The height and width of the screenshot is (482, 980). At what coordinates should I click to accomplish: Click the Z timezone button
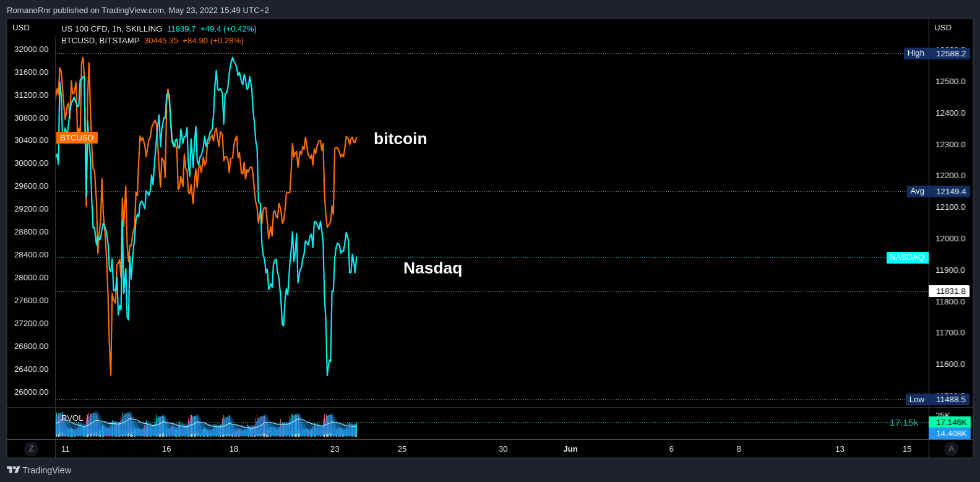tap(31, 449)
